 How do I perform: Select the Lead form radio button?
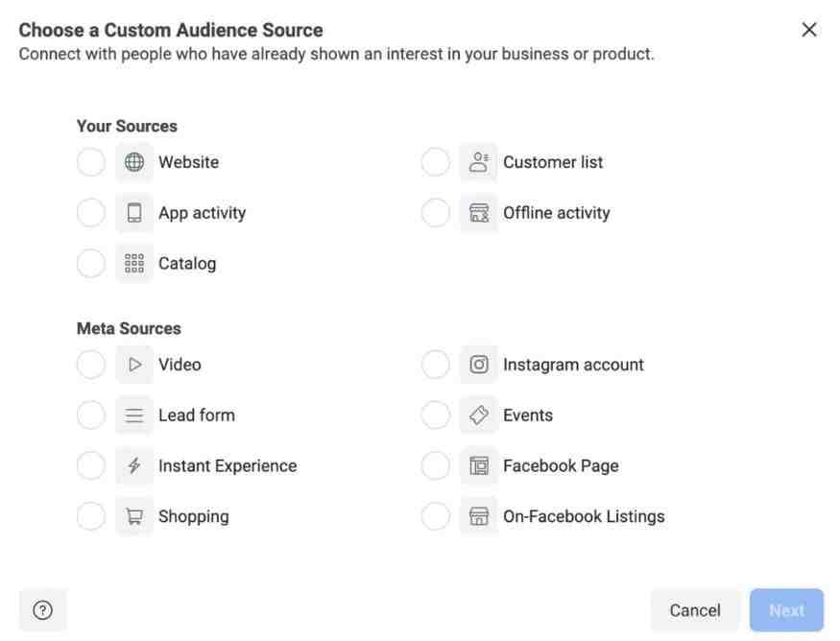pyautogui.click(x=91, y=415)
